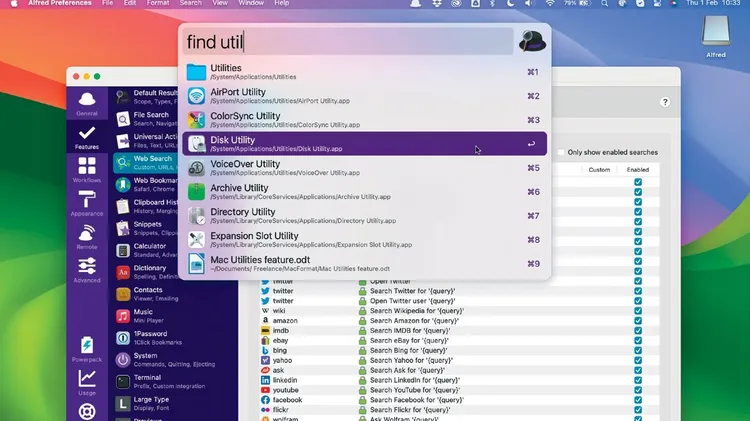Image resolution: width=750 pixels, height=421 pixels.
Task: Choose the ColorSync Utility result
Action: [x=364, y=120]
